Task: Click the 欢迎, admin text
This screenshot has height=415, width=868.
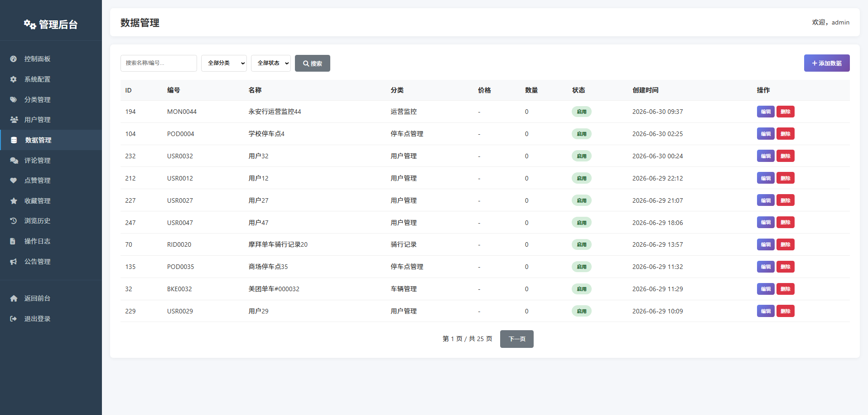Action: pyautogui.click(x=830, y=22)
